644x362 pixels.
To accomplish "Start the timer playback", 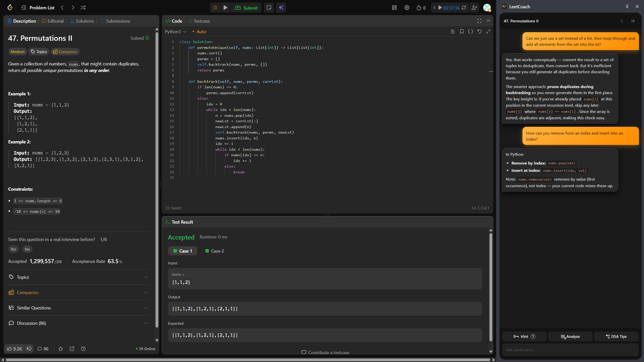I will [x=440, y=8].
